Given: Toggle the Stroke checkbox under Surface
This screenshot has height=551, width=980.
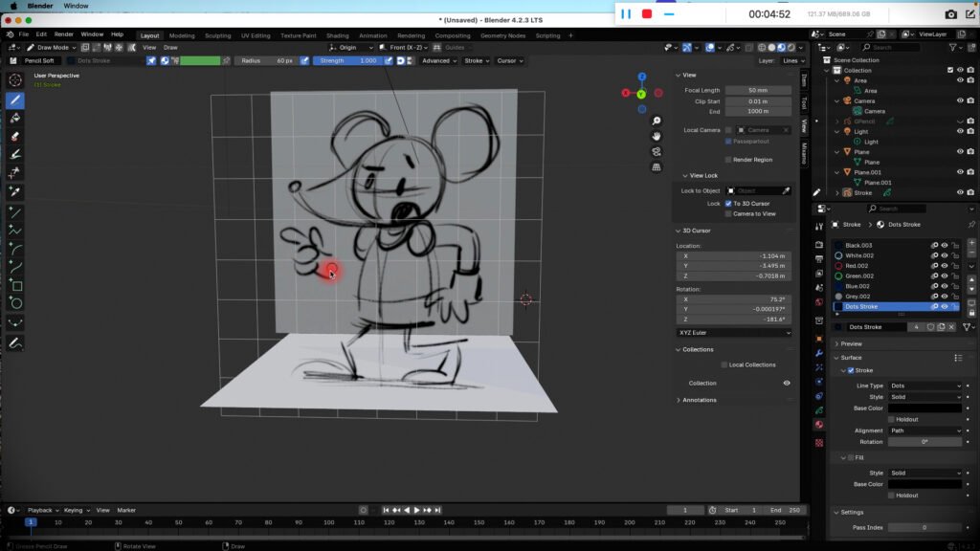Looking at the screenshot, I should [851, 370].
